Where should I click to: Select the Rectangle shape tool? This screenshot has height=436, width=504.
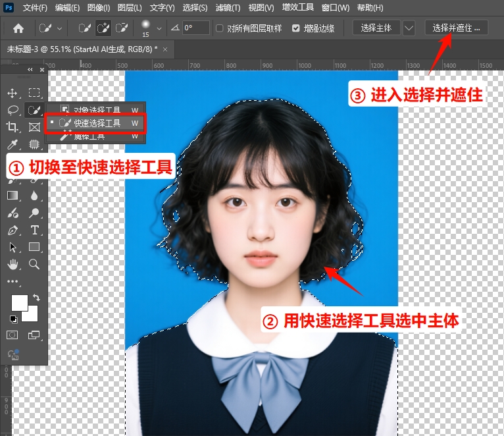[x=34, y=247]
